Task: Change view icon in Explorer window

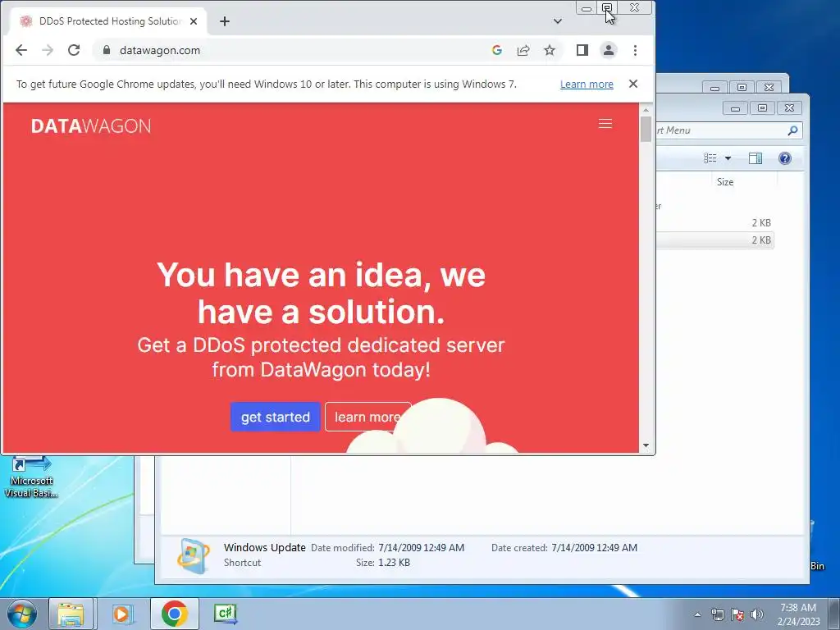Action: [x=710, y=158]
